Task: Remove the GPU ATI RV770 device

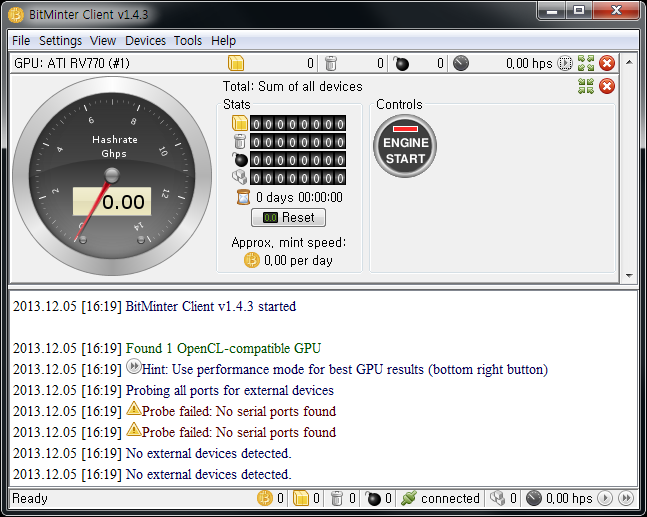Action: pyautogui.click(x=607, y=63)
